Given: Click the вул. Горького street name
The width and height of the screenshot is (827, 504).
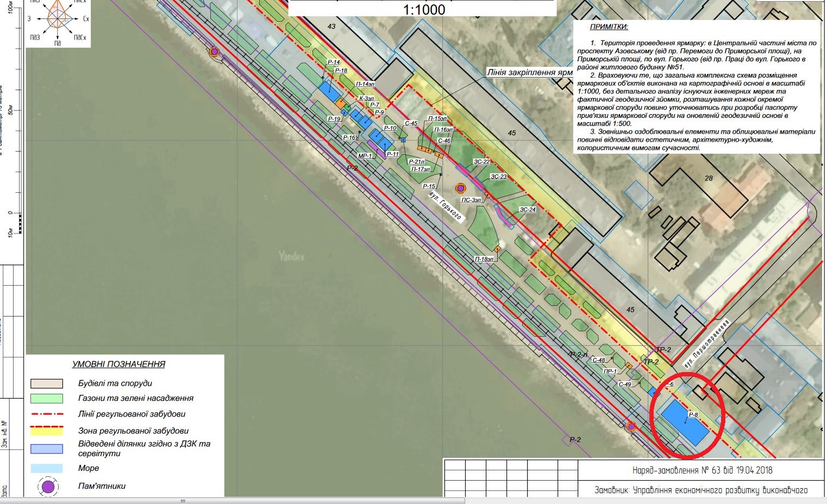Looking at the screenshot, I should click(x=445, y=206).
